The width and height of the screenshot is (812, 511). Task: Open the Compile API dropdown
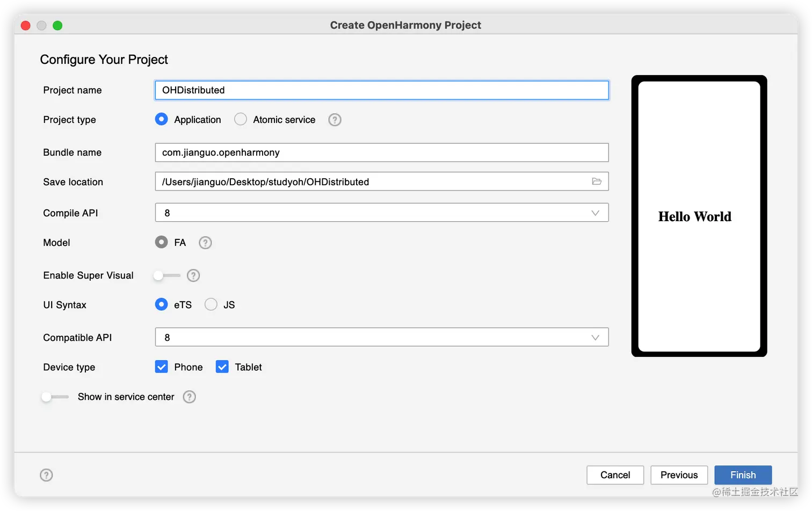click(x=382, y=213)
